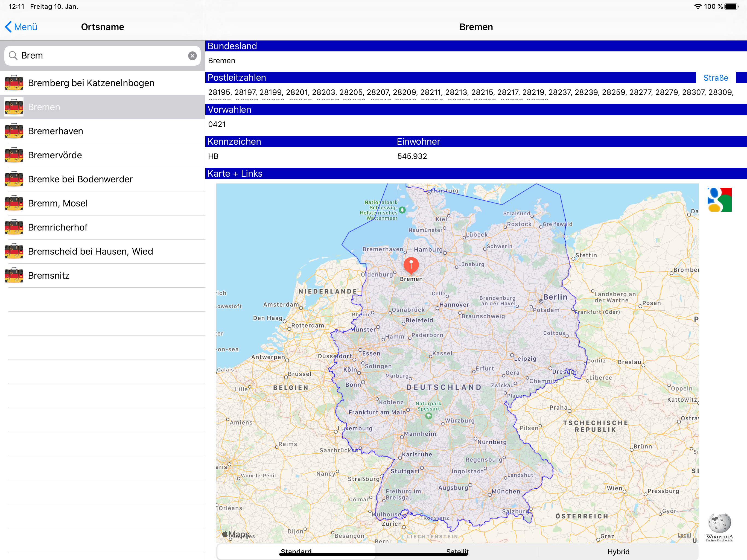Click the HB Kennzeichen value
The height and width of the screenshot is (560, 747).
213,156
